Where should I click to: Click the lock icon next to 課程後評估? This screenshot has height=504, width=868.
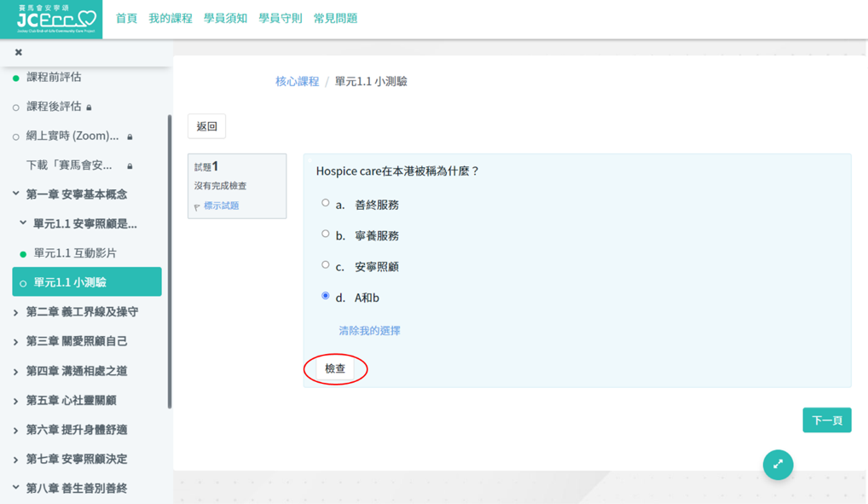[90, 107]
